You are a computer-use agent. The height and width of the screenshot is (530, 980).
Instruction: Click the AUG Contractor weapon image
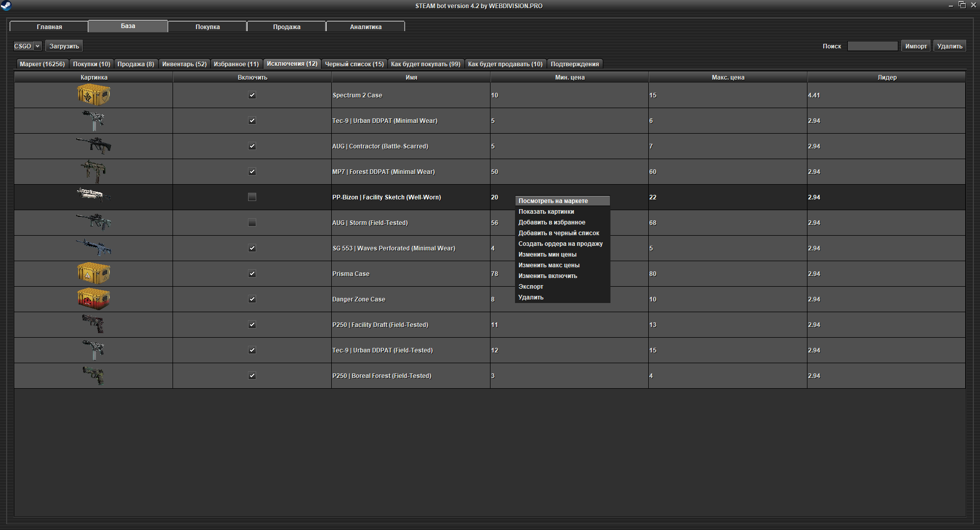tap(93, 145)
